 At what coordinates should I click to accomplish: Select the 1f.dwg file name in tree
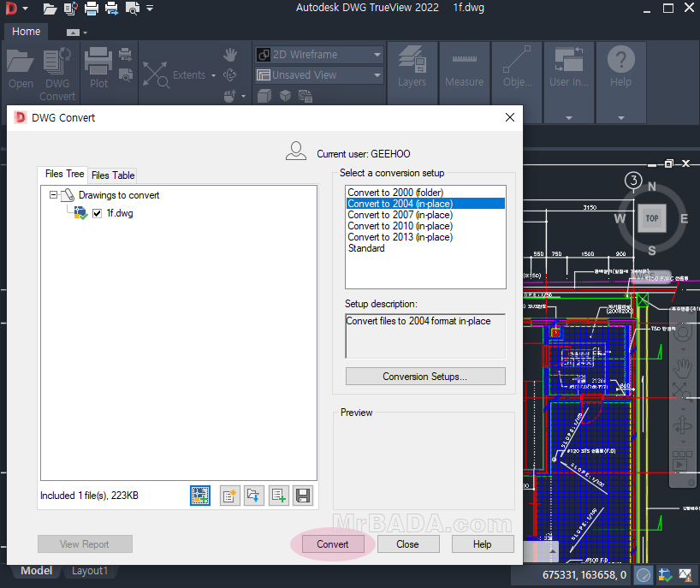click(120, 213)
